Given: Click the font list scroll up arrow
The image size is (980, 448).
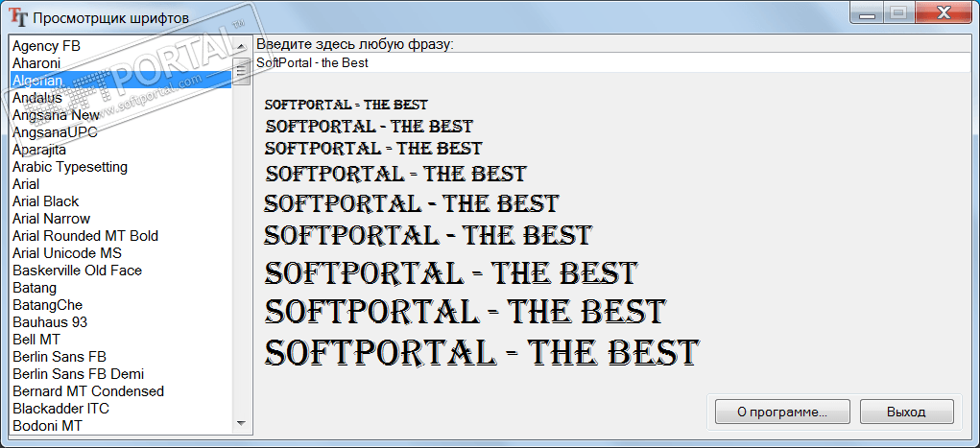Looking at the screenshot, I should tap(241, 46).
